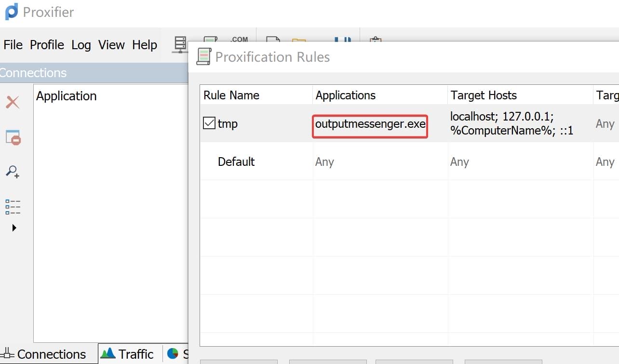619x364 pixels.
Task: Click the magnifier-with-plus search icon
Action: click(13, 172)
